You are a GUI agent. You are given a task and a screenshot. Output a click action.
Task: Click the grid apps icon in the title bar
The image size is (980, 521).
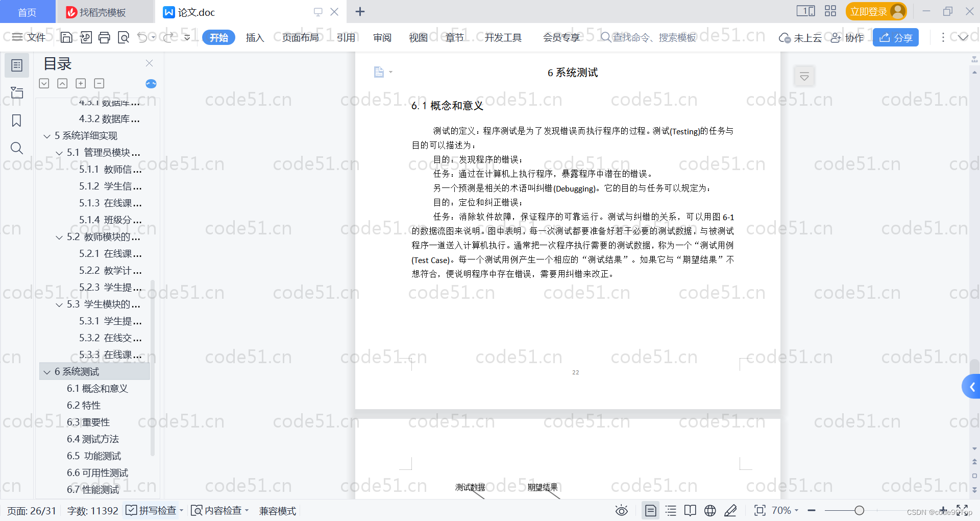(x=830, y=11)
